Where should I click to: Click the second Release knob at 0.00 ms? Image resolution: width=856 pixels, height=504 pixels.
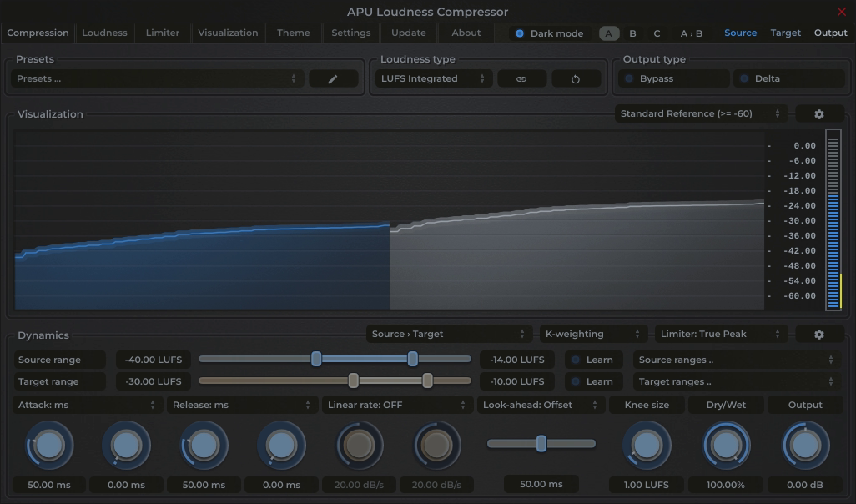point(281,446)
